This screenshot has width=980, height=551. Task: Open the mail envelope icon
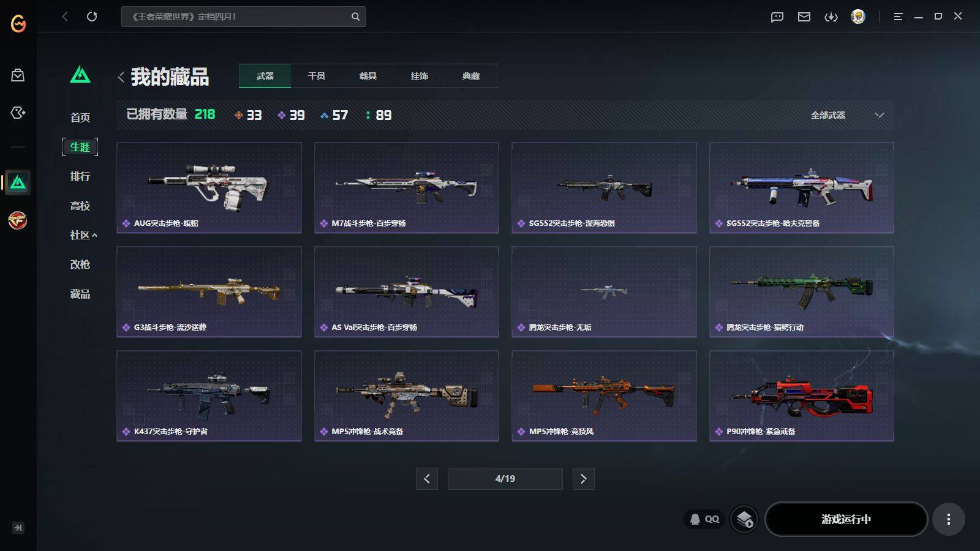[x=804, y=17]
